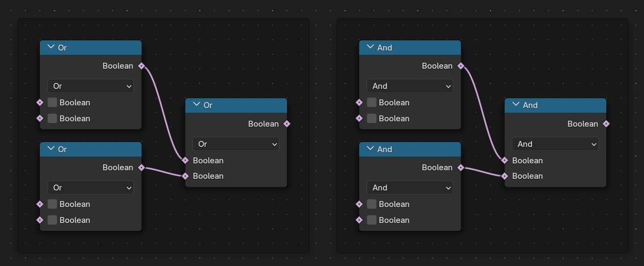Open the operation dropdown in the linked And node

[x=555, y=144]
